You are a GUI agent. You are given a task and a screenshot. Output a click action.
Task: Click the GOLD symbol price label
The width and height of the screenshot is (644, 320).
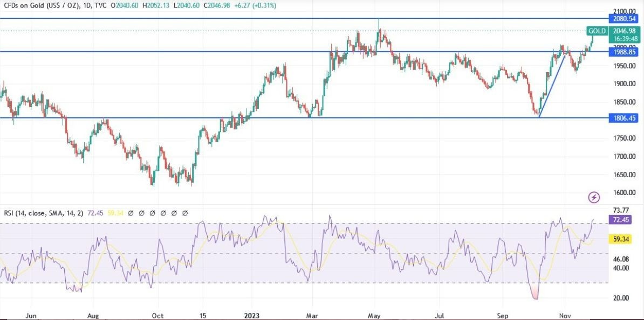(x=596, y=31)
